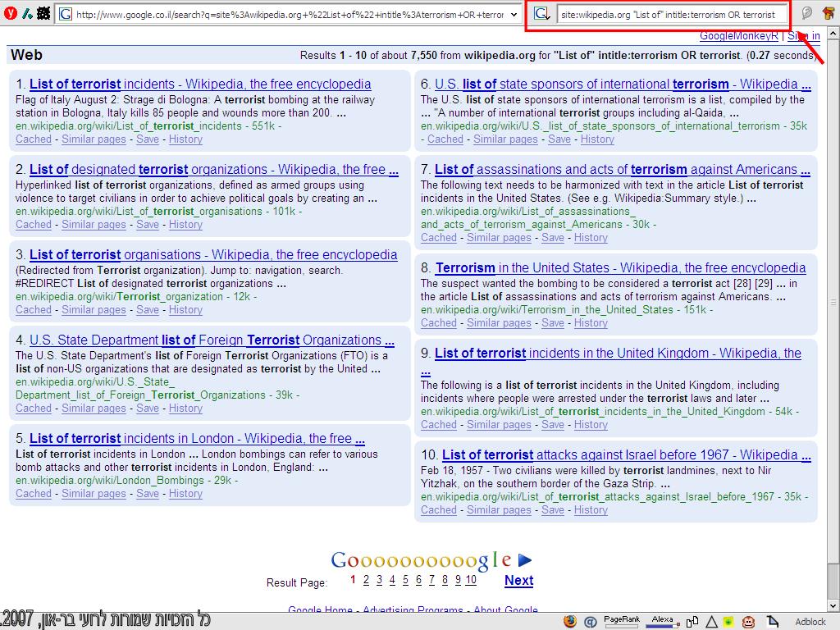Click the red Y toolbar icon

point(10,14)
